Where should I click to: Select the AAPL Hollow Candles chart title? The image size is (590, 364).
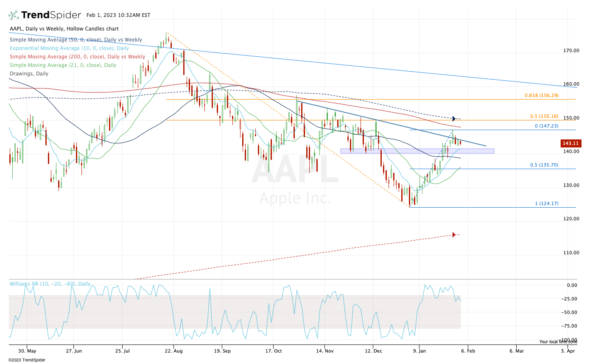[x=64, y=29]
